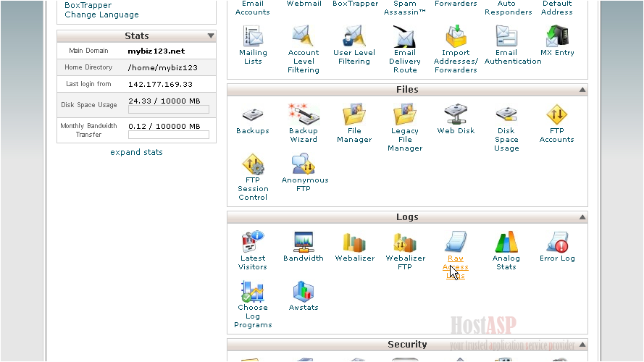The width and height of the screenshot is (644, 362).
Task: Launch the Backup Wizard
Action: [x=304, y=114]
